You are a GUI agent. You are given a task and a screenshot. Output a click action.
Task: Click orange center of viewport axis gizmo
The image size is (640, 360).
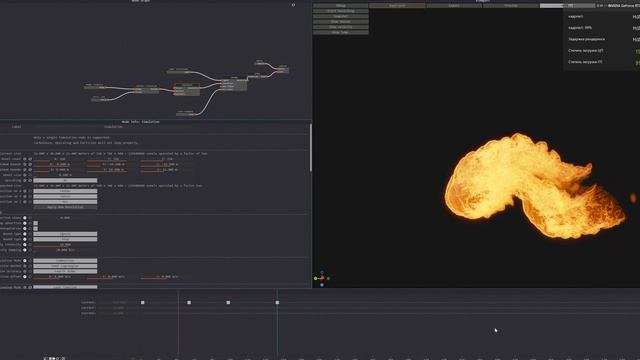[x=322, y=278]
